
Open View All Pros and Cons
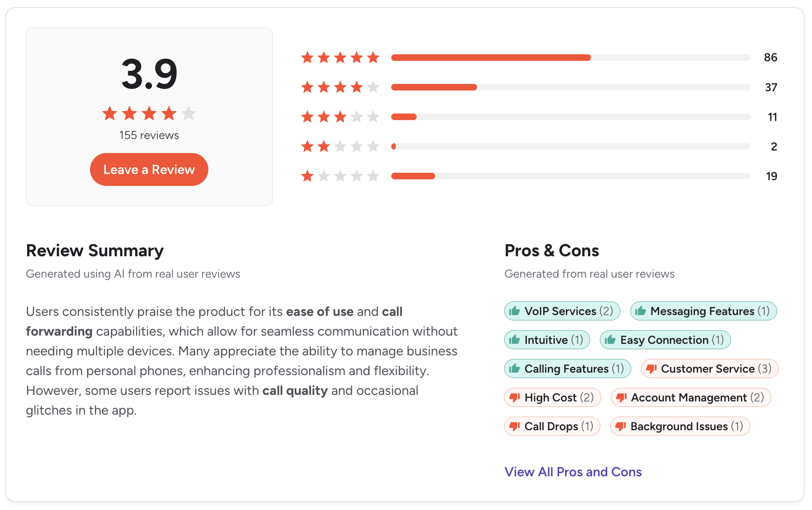point(573,472)
